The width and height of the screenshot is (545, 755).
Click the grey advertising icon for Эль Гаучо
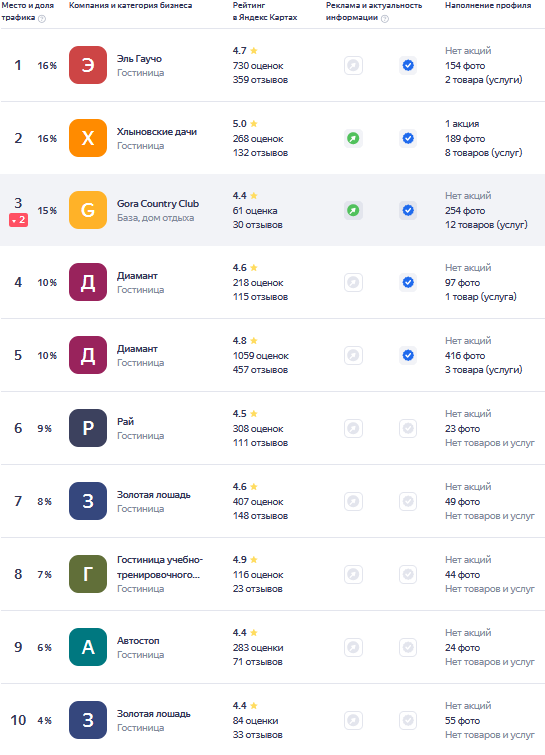pos(353,65)
